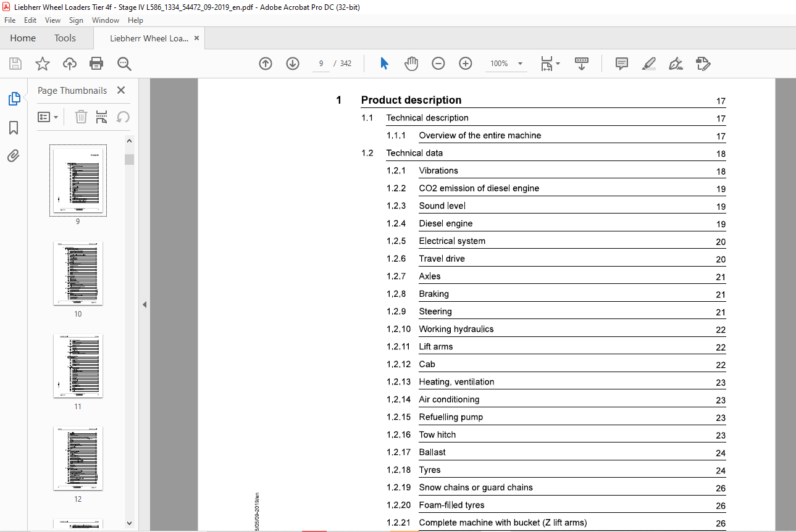The height and width of the screenshot is (532, 796).
Task: Open fit page options icon
Action: pyautogui.click(x=550, y=64)
